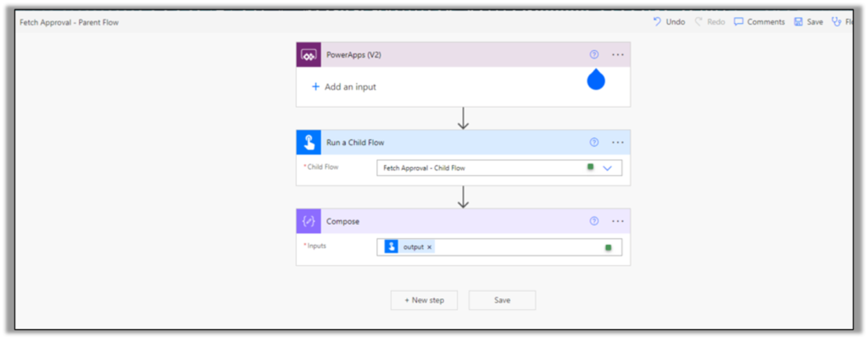Open help for the PowerApps (V2) card
This screenshot has height=339, width=868.
click(x=594, y=55)
